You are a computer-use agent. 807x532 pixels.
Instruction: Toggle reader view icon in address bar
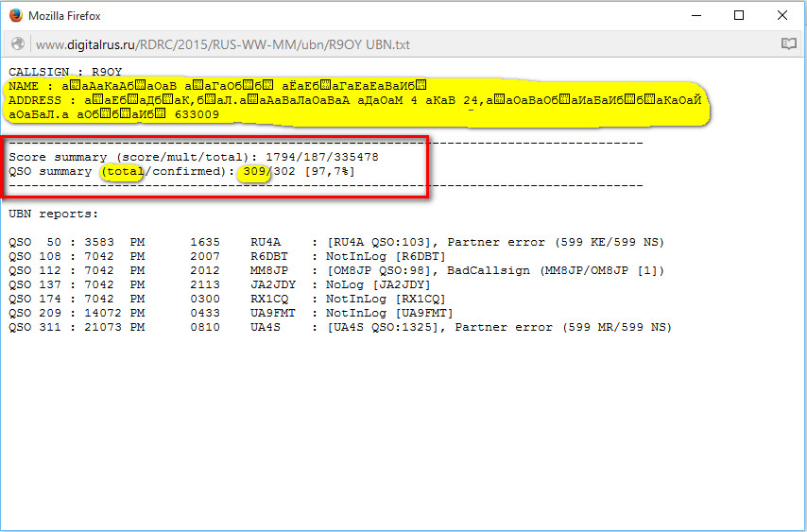pyautogui.click(x=788, y=44)
